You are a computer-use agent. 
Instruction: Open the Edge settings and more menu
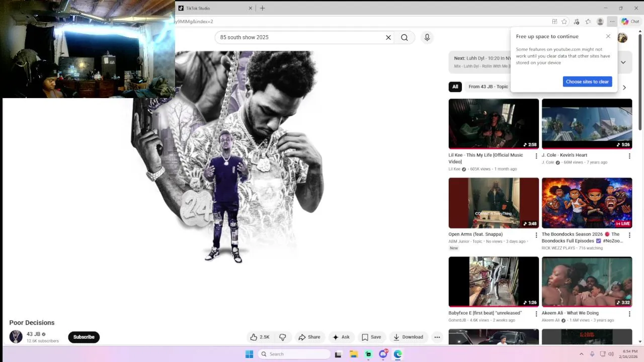pos(612,22)
